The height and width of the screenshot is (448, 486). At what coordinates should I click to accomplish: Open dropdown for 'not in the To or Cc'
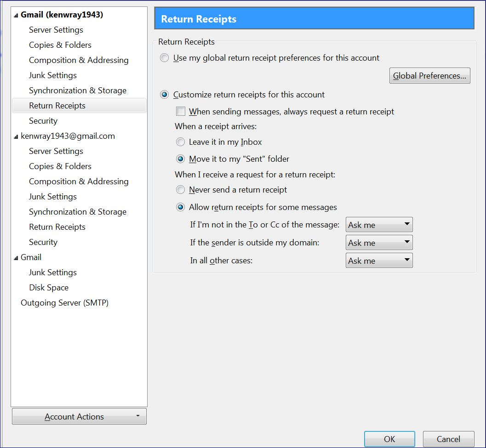click(x=379, y=225)
